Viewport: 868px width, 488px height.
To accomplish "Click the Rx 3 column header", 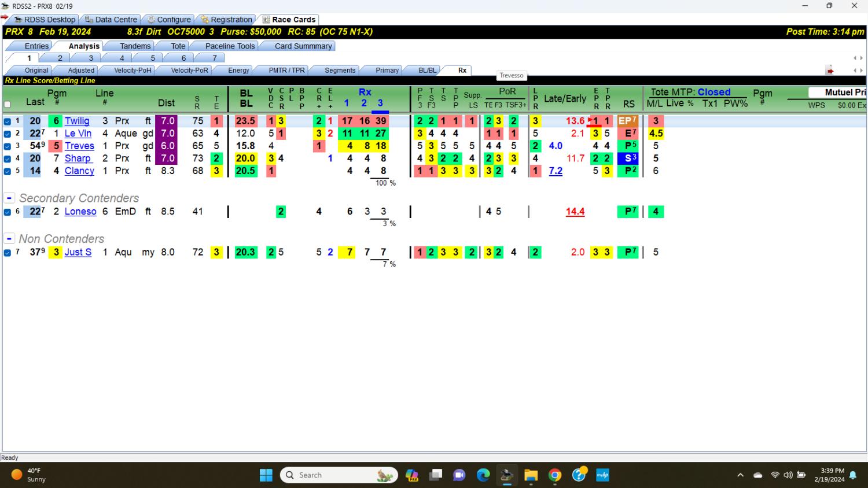I will (380, 103).
